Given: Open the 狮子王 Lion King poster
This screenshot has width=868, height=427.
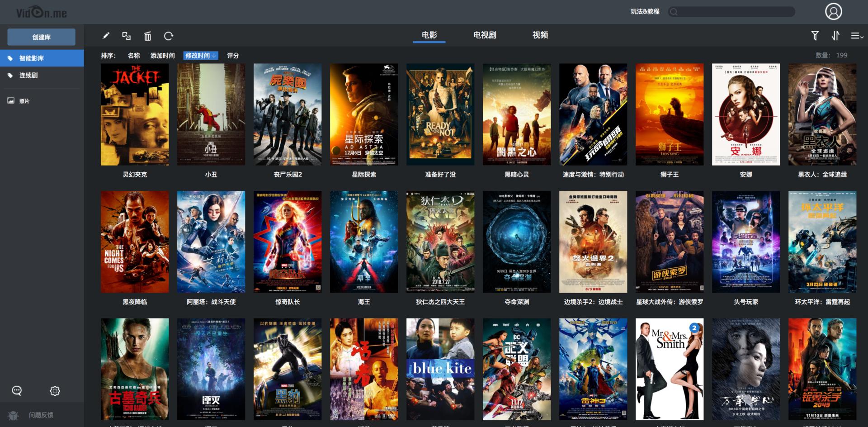Looking at the screenshot, I should pos(670,114).
